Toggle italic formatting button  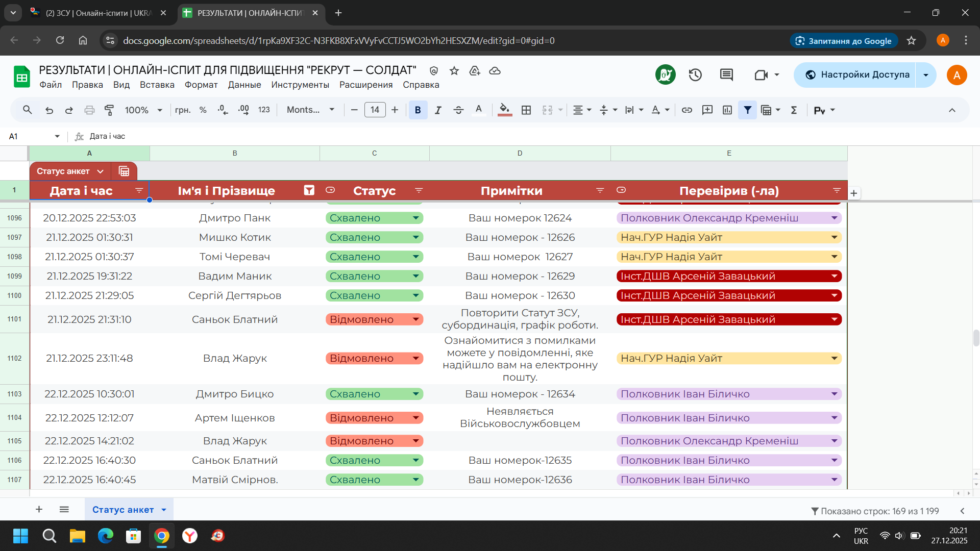click(x=438, y=110)
